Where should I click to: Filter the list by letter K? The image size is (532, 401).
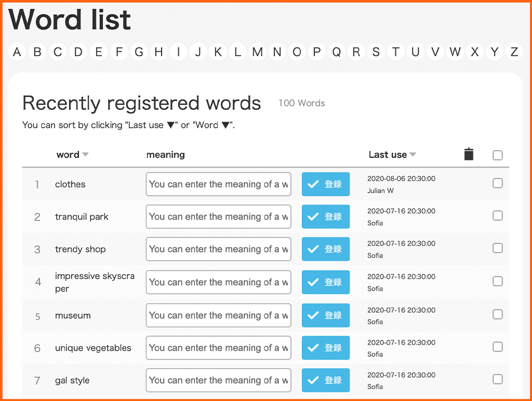218,52
